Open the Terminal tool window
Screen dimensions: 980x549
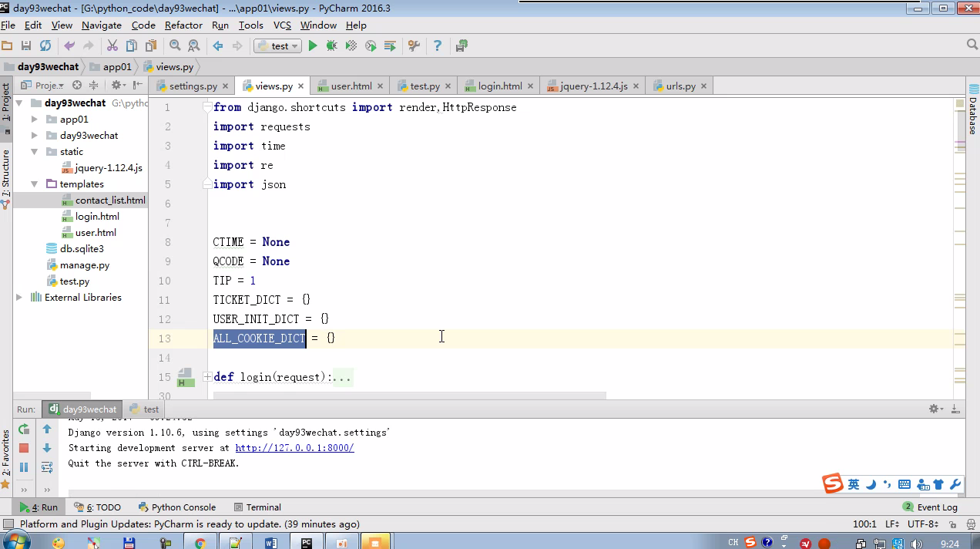point(257,507)
